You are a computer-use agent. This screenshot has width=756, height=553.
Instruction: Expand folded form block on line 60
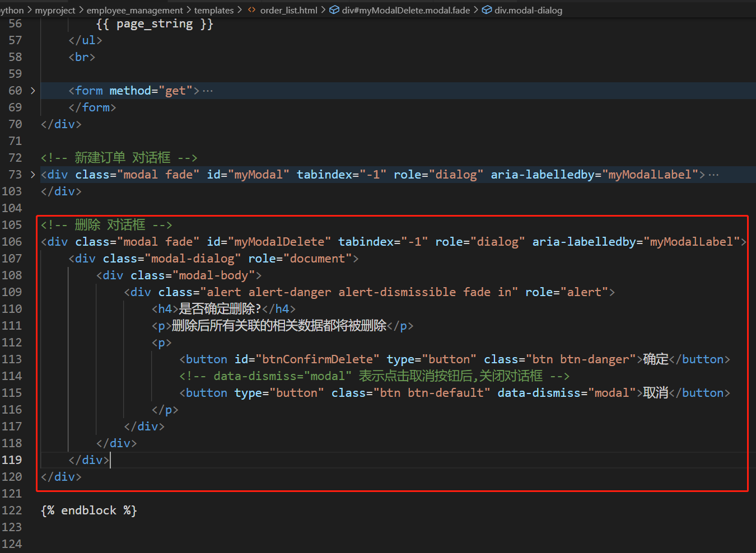[x=32, y=91]
